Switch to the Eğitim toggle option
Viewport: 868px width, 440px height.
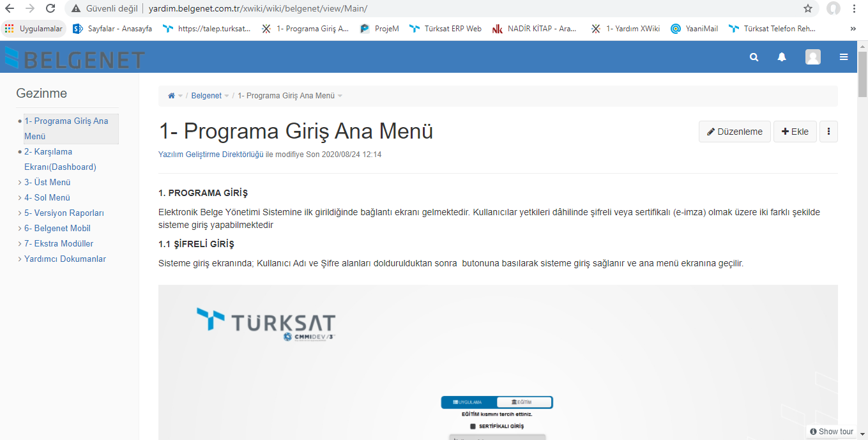pos(524,402)
